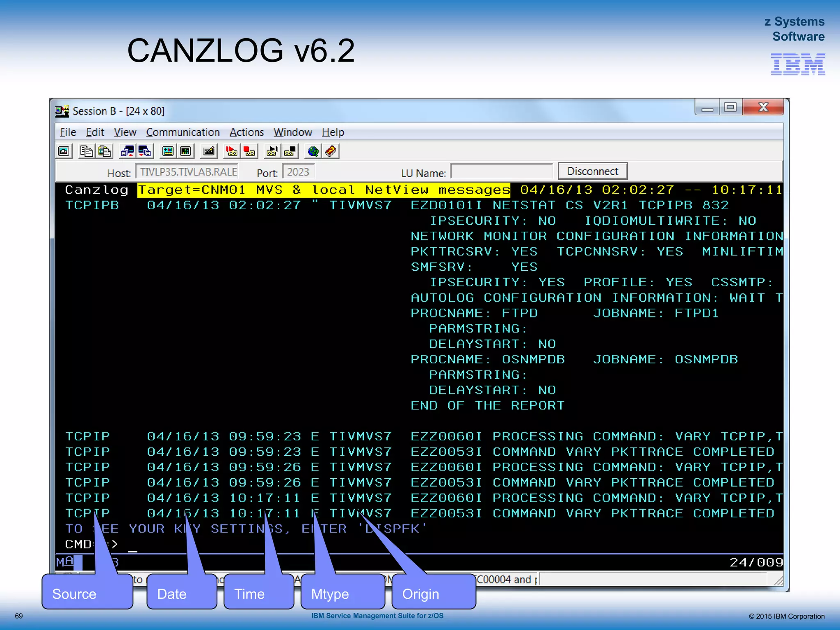Image resolution: width=840 pixels, height=630 pixels.
Task: Click the TO SEE YOUR KEY SETTINGS line
Action: click(246, 529)
